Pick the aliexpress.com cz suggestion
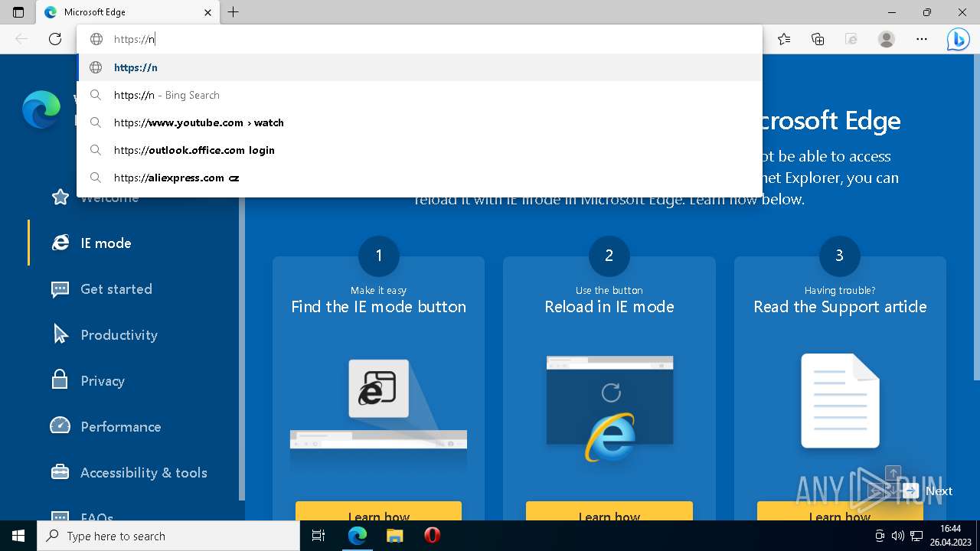Image resolution: width=980 pixels, height=551 pixels. click(x=420, y=178)
